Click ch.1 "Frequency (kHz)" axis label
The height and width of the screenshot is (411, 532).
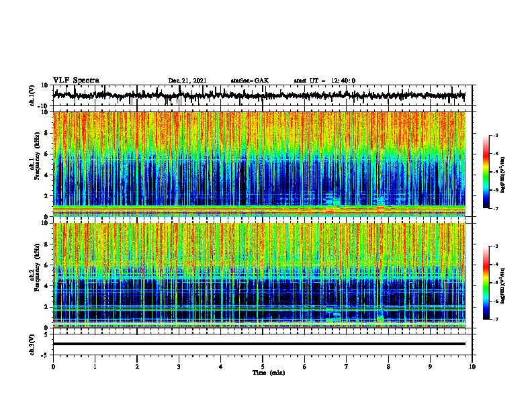tap(38, 156)
